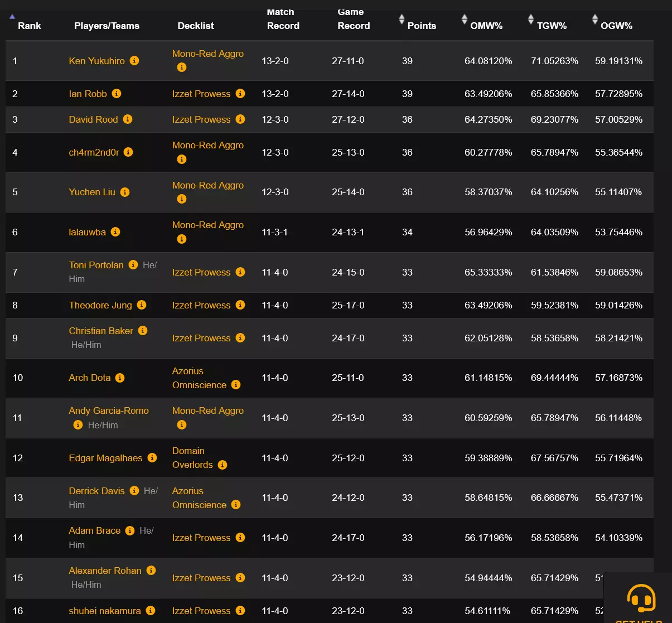This screenshot has height=623, width=672.
Task: View Azorius Omniscience decklist for Arch Dota
Action: click(x=200, y=378)
